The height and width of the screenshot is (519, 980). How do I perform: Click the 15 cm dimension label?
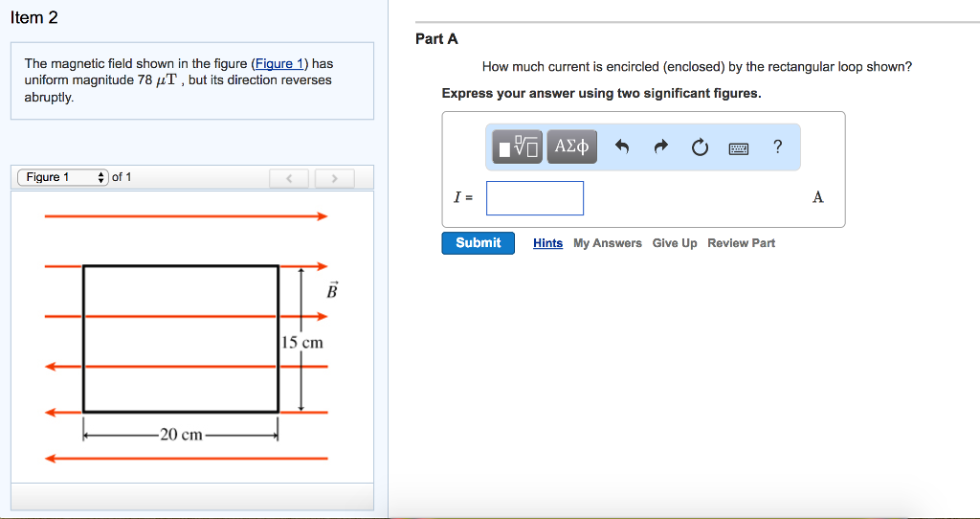click(x=301, y=343)
